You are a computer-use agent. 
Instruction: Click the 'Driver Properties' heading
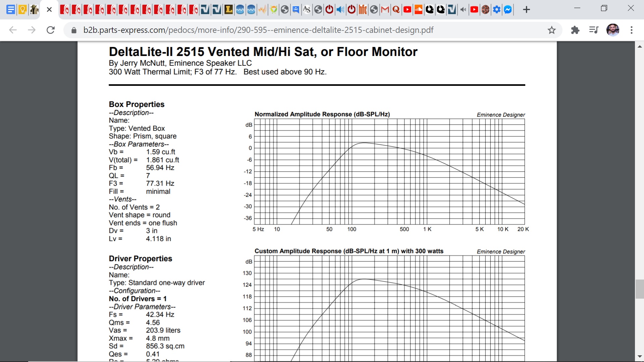(x=140, y=258)
